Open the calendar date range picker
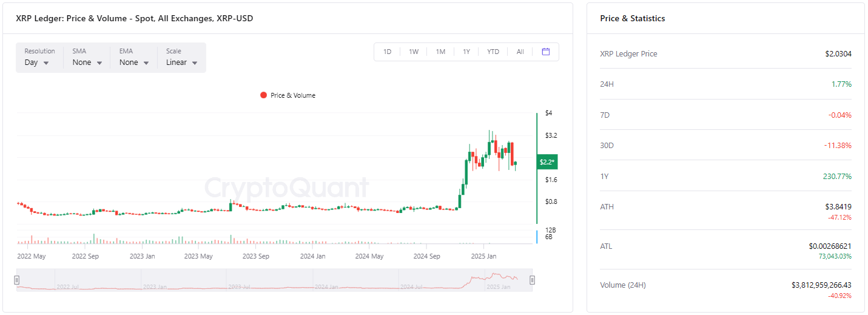Viewport: 868px width, 315px height. click(x=545, y=52)
